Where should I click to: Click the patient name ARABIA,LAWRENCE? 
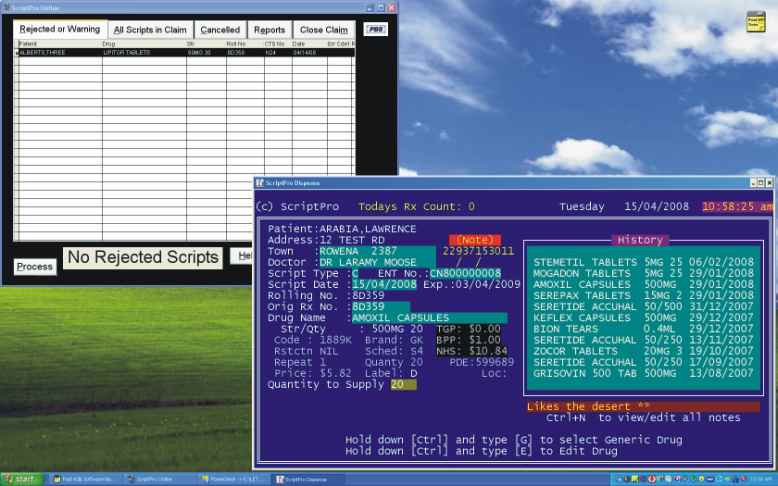pyautogui.click(x=368, y=229)
